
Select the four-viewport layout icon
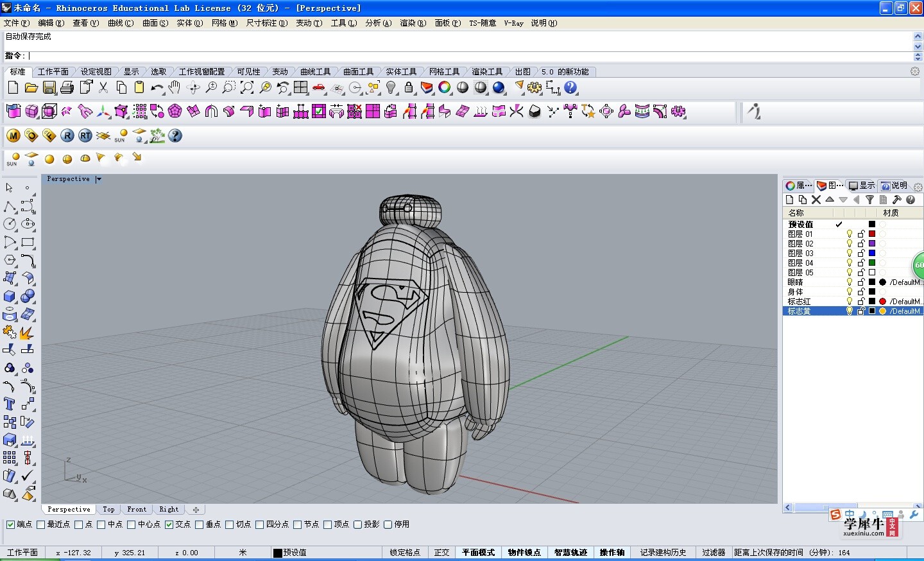pos(300,87)
